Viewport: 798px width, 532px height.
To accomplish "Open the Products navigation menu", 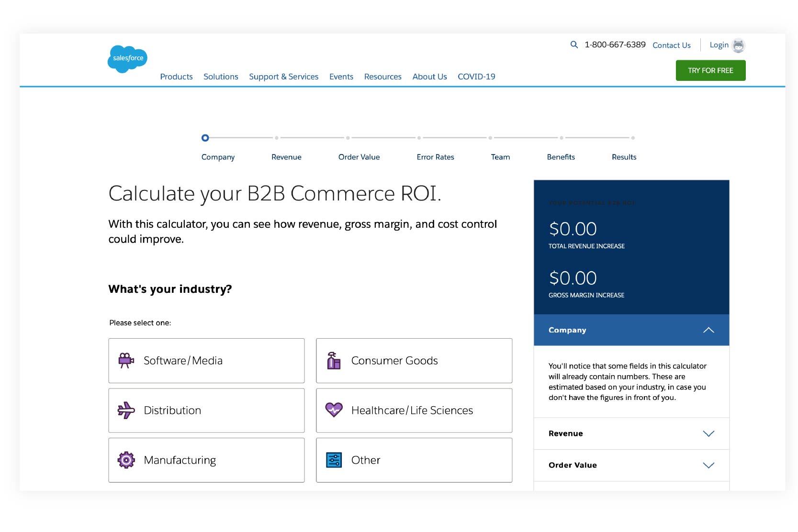I will [176, 77].
